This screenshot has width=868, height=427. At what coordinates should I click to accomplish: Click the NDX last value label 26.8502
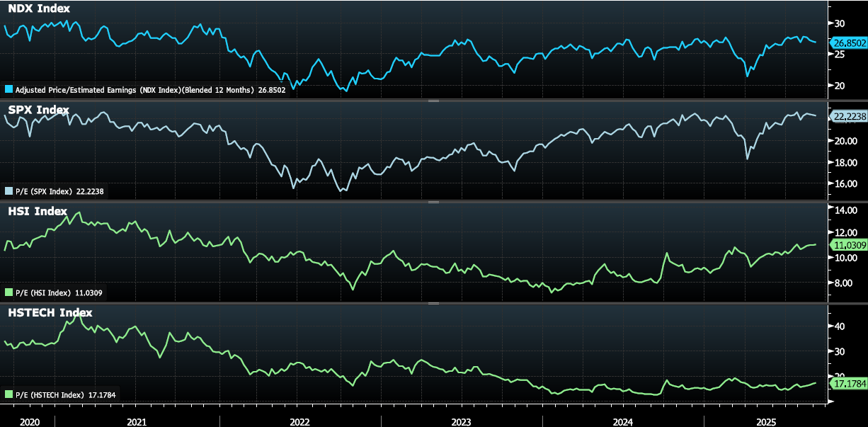coord(849,43)
